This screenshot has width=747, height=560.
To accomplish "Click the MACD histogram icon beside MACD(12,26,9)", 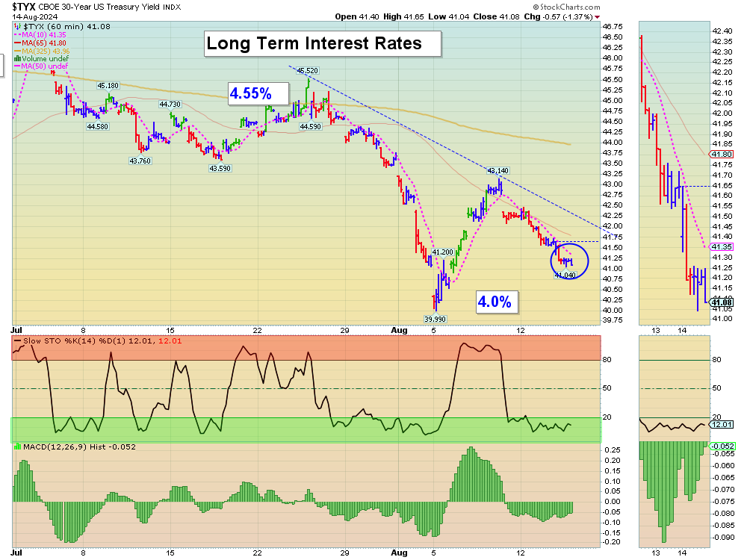I will coord(18,447).
